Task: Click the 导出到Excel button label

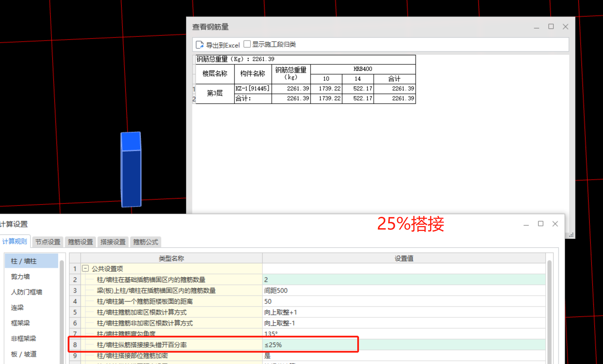Action: click(223, 45)
